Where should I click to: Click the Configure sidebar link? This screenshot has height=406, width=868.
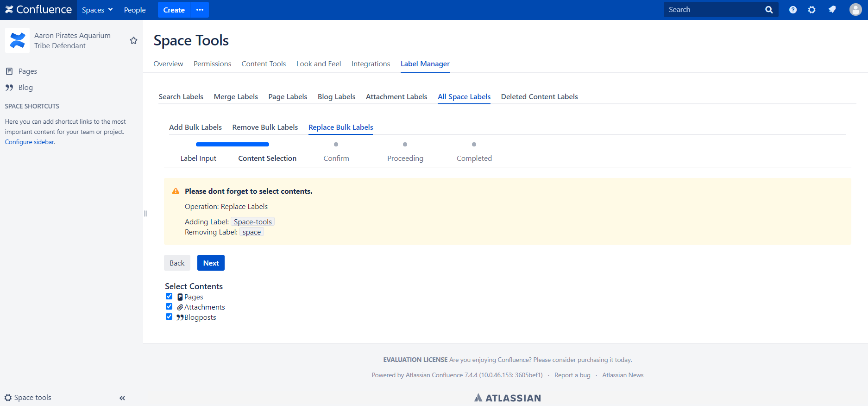tap(30, 142)
